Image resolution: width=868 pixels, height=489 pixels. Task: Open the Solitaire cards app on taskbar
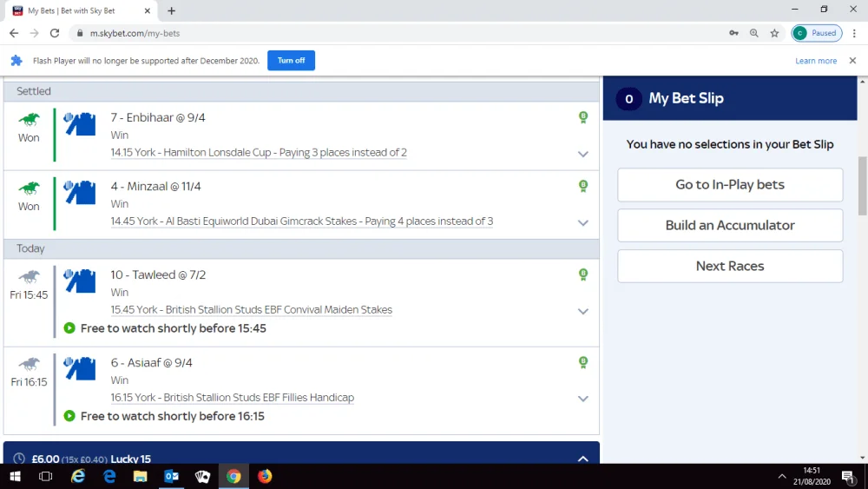[202, 476]
